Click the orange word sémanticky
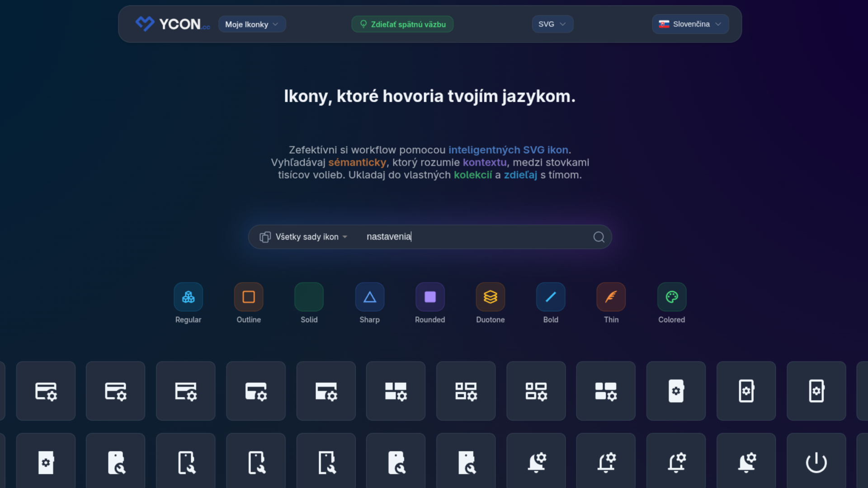The image size is (868, 488). [x=357, y=162]
